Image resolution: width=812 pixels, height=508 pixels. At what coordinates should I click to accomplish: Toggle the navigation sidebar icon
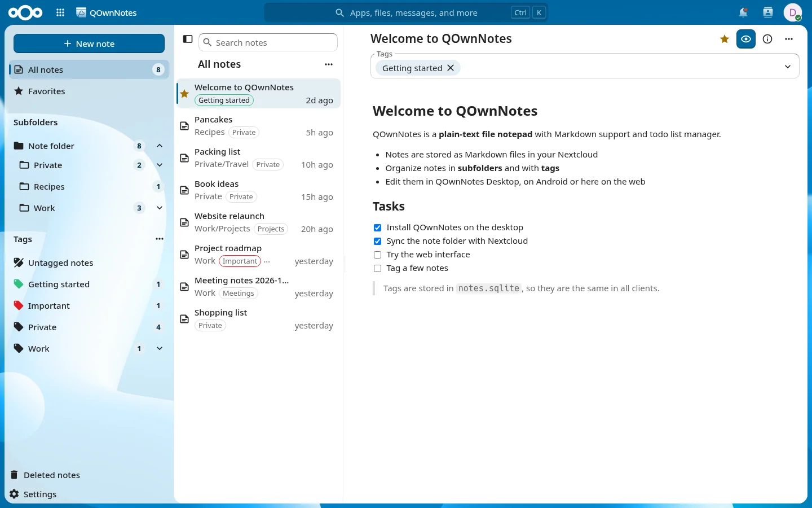188,39
